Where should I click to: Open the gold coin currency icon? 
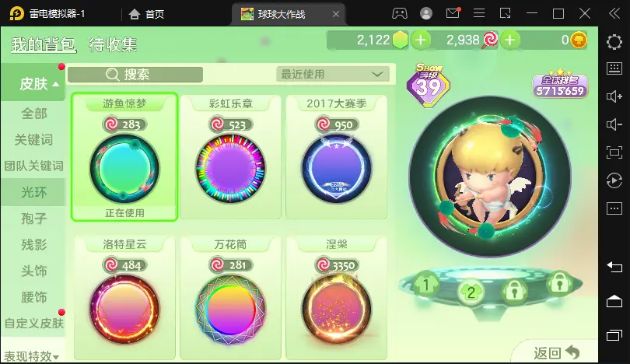click(x=579, y=40)
